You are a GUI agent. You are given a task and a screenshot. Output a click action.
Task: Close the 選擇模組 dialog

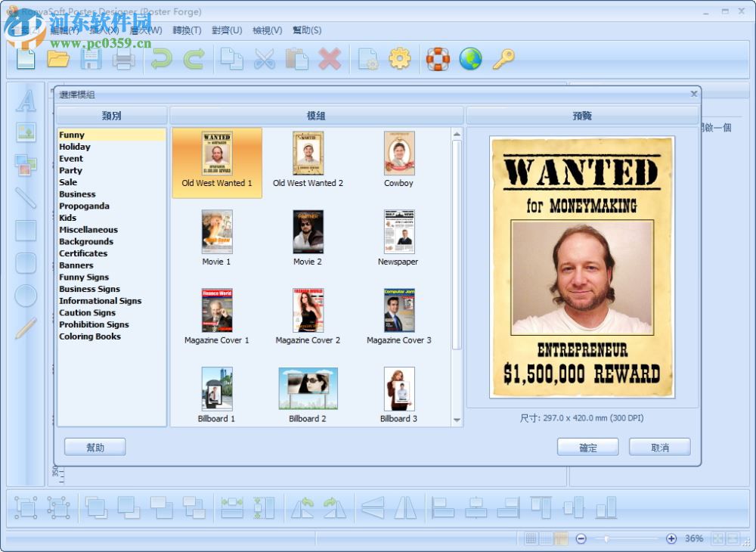tap(694, 94)
